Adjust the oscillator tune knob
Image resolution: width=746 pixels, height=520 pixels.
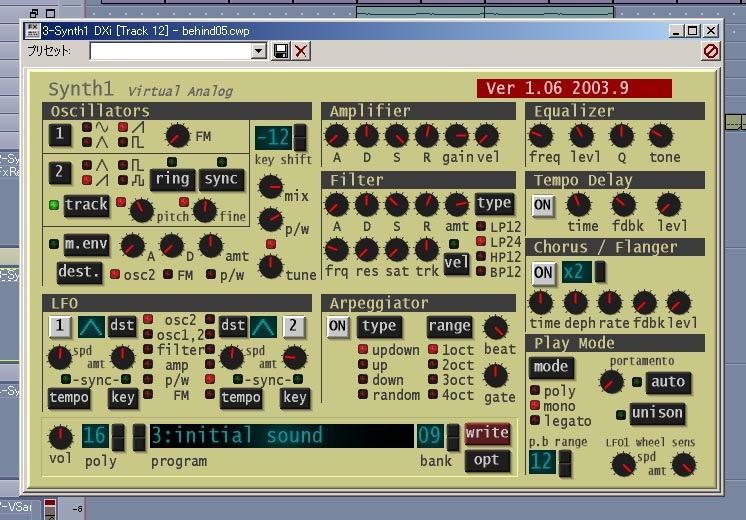(x=271, y=266)
